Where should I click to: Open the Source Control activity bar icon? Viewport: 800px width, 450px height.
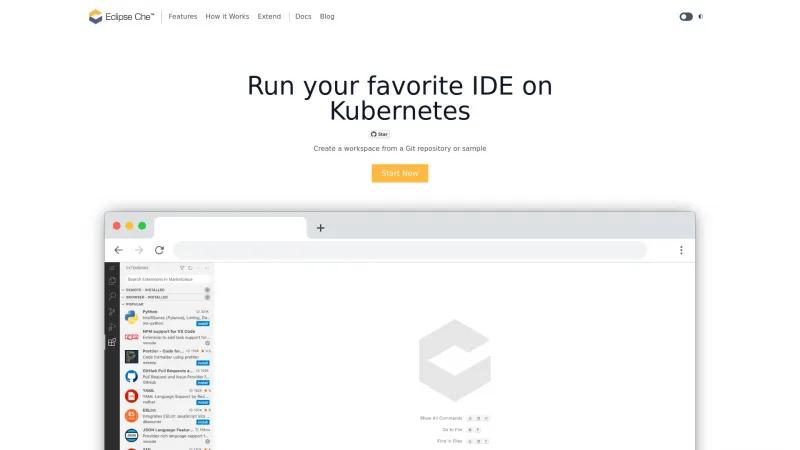112,311
